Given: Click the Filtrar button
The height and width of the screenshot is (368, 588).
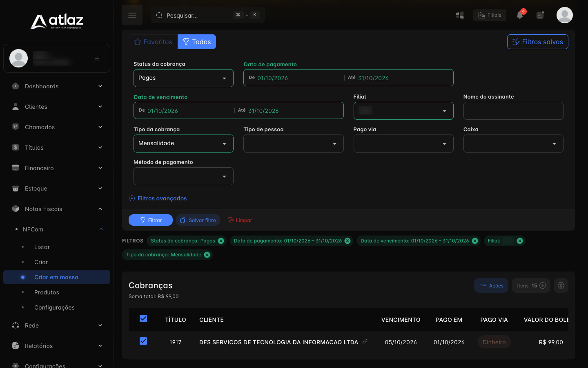Looking at the screenshot, I should tap(151, 220).
